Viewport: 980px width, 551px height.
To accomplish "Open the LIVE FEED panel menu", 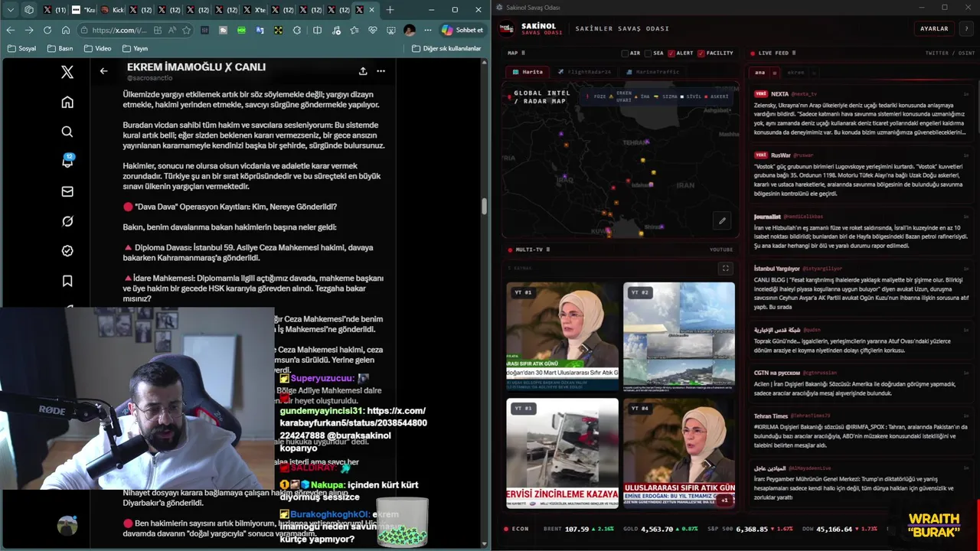I will 793,53.
